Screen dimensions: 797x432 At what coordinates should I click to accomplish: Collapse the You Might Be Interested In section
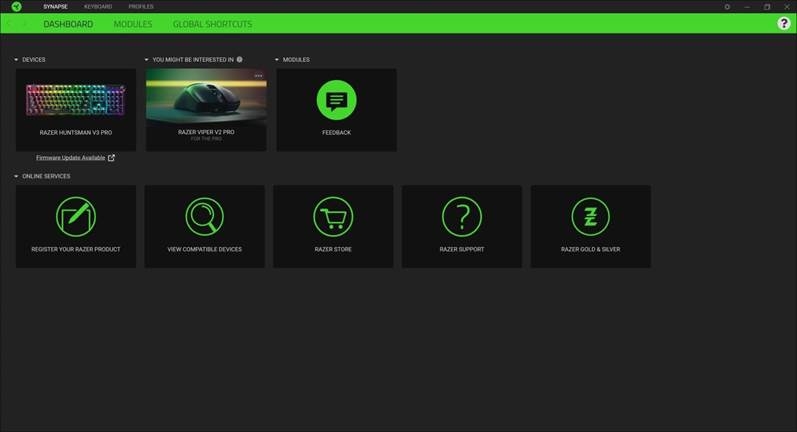(x=146, y=59)
